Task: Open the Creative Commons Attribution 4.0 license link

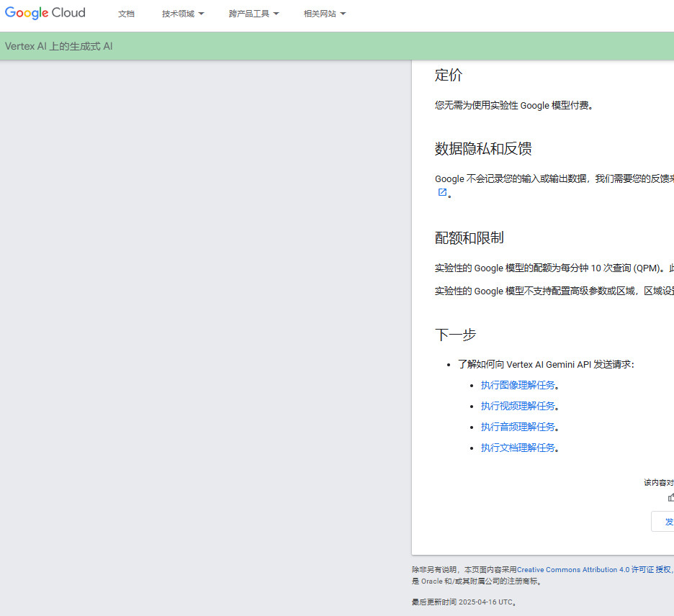Action: pyautogui.click(x=573, y=569)
